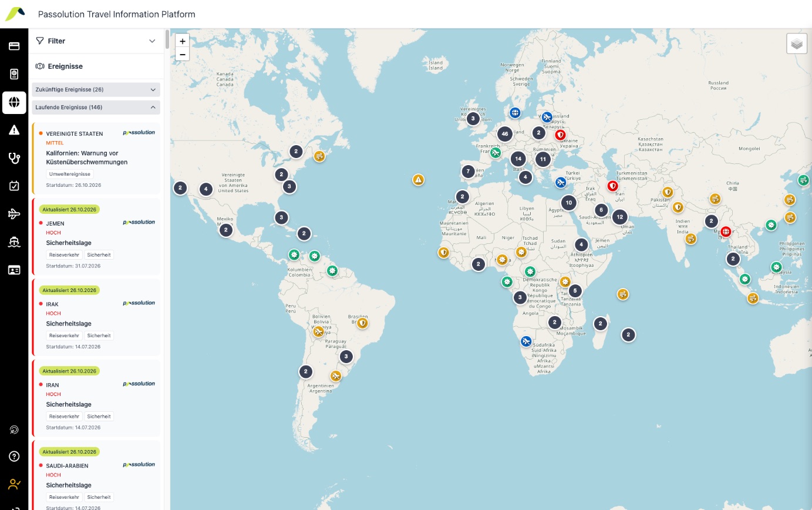Image resolution: width=812 pixels, height=510 pixels.
Task: Open the credit card icon in sidebar
Action: [x=14, y=46]
